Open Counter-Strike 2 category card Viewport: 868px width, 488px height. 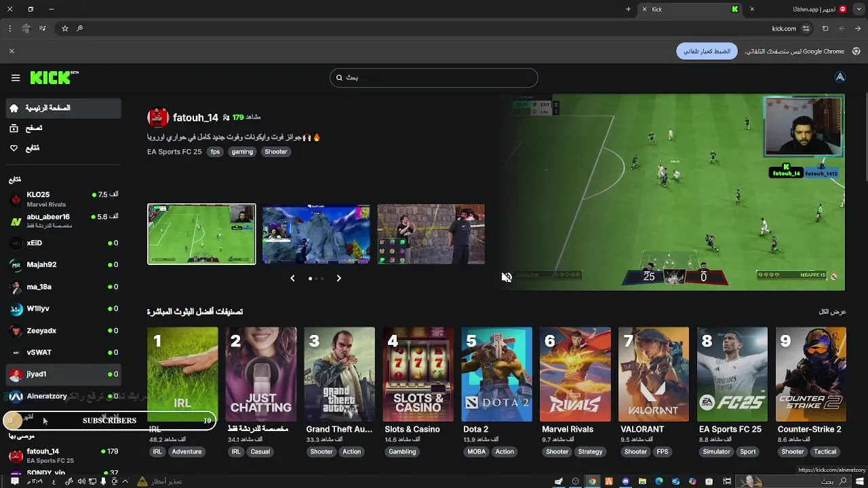(x=811, y=374)
